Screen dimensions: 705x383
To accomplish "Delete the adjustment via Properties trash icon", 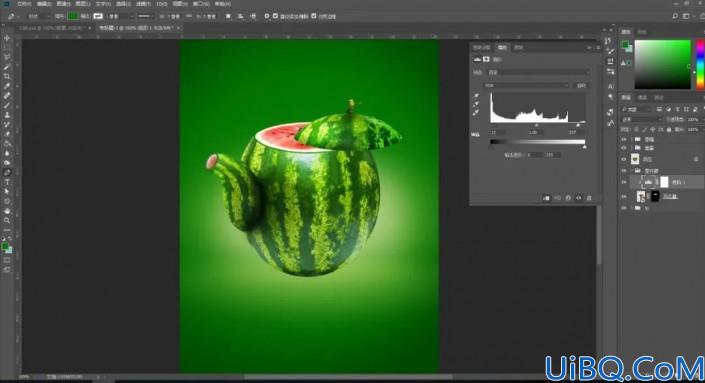I will tap(589, 198).
